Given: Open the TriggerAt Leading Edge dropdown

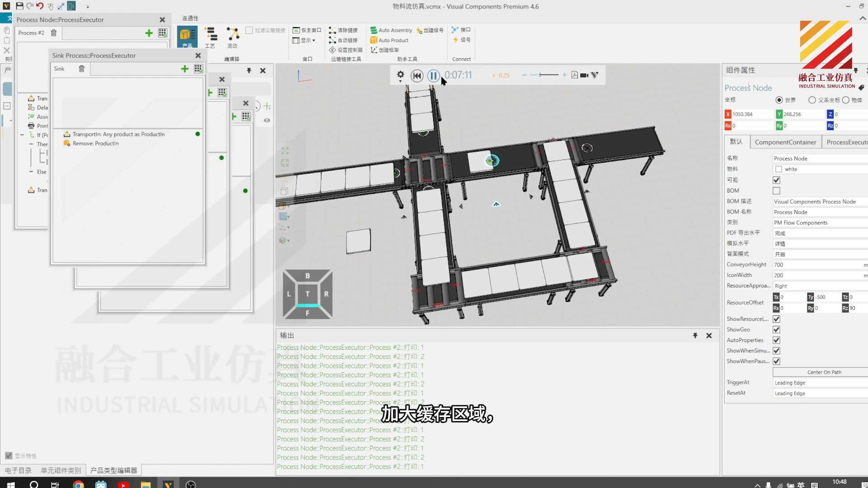Looking at the screenshot, I should coord(820,383).
